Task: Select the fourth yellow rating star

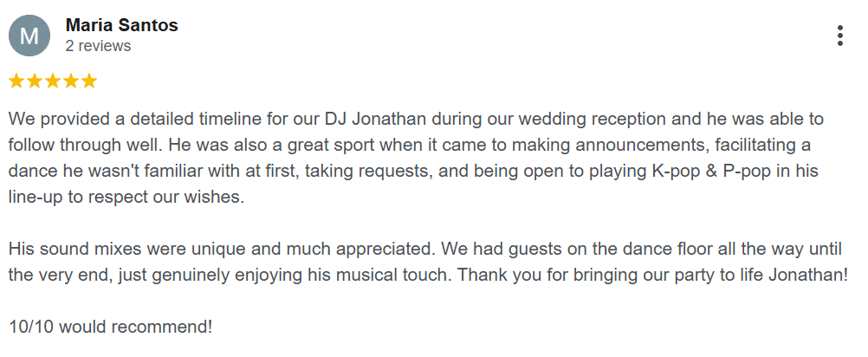Action: tap(71, 81)
